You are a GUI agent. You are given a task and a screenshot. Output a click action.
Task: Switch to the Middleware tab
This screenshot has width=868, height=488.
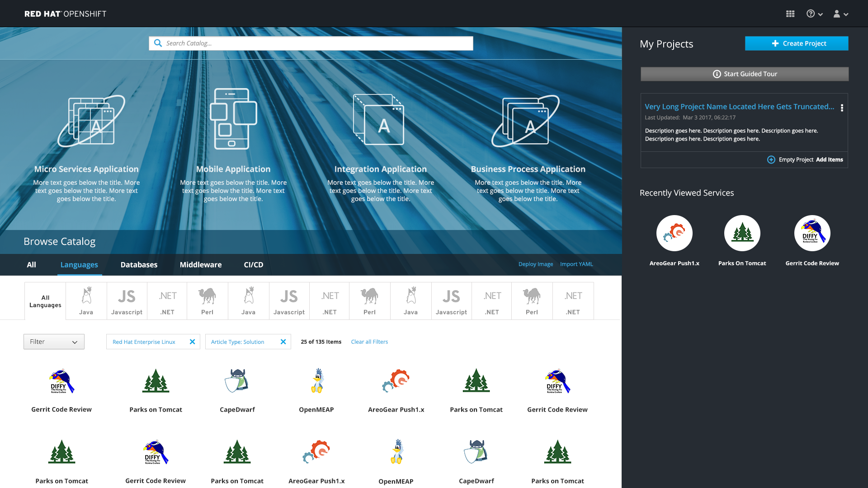[200, 265]
